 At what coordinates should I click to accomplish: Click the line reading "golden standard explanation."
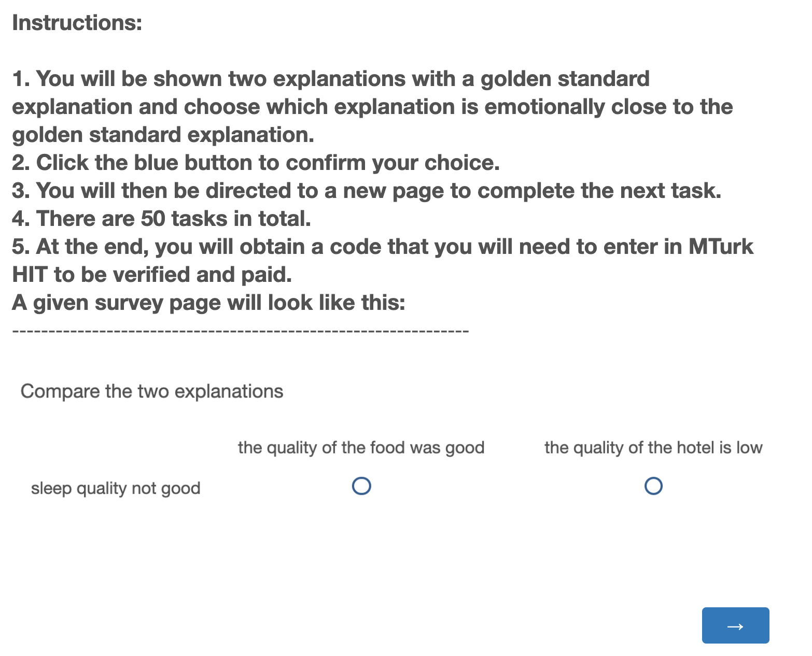point(163,135)
